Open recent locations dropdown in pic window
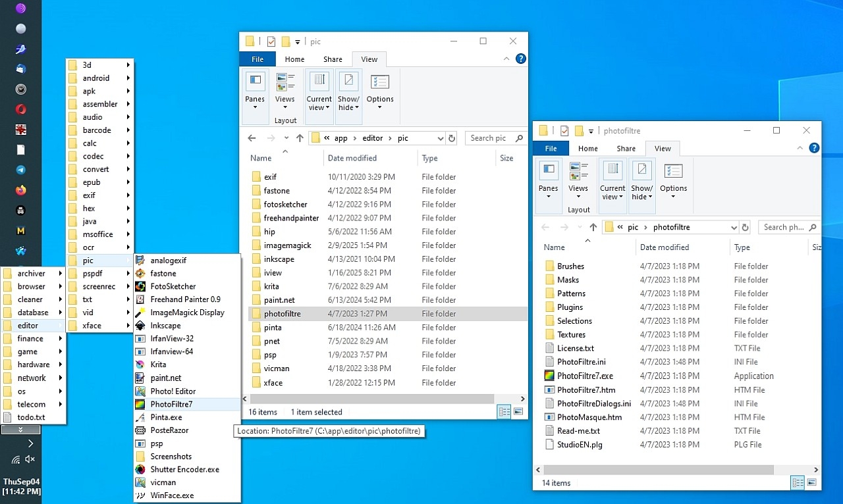Screen dimensions: 843x504 (x=286, y=138)
